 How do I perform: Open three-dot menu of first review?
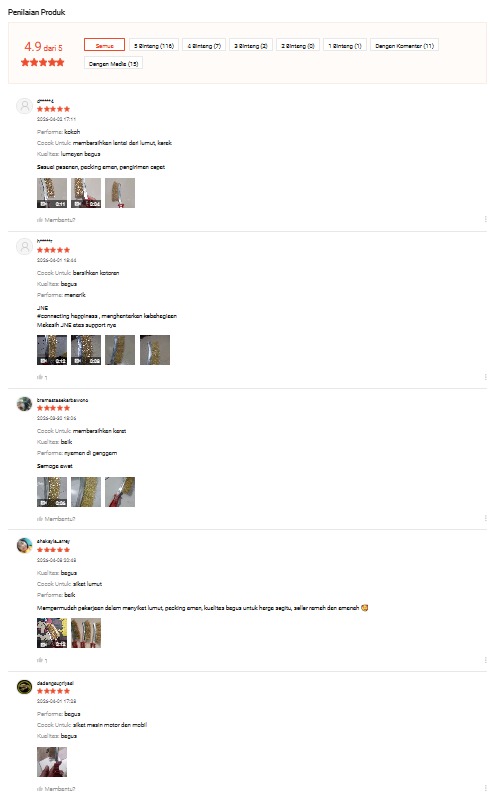pos(485,219)
